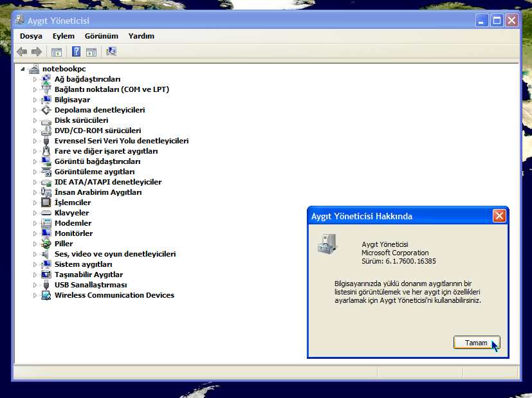
Task: Click the Bilgisayar category icon
Action: tap(46, 100)
